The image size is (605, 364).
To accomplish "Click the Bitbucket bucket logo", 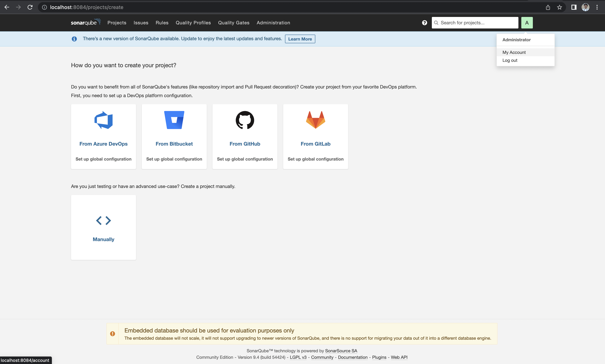I will pos(174,120).
